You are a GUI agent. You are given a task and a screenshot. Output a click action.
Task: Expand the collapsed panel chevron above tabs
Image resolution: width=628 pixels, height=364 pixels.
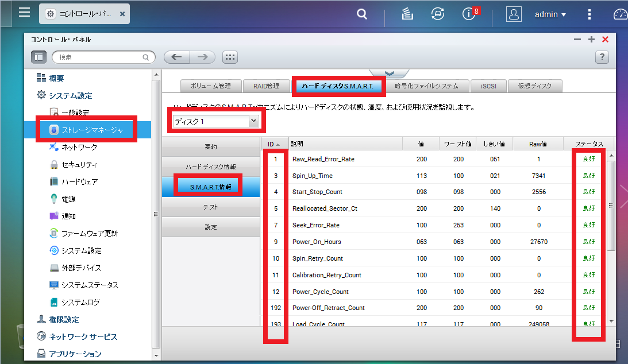389,73
